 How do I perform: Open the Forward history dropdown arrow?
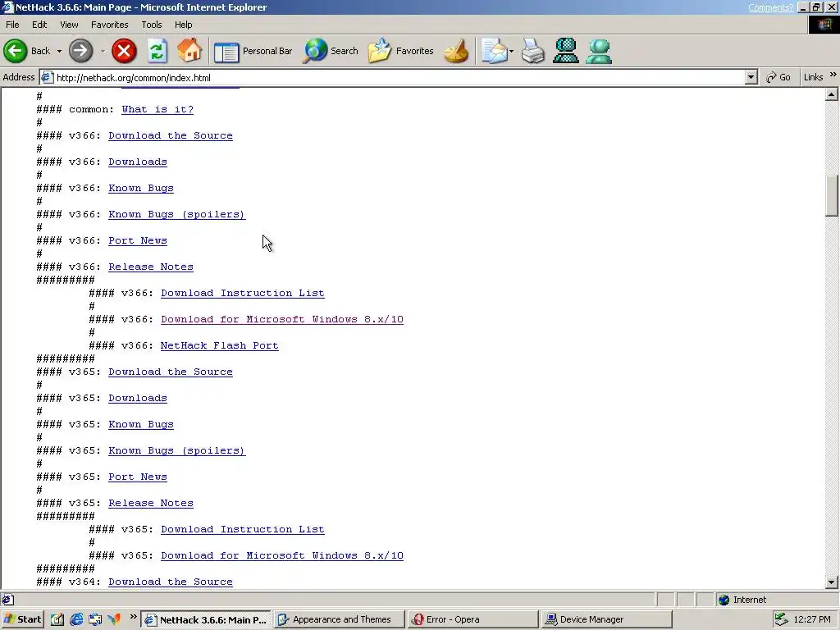click(103, 52)
